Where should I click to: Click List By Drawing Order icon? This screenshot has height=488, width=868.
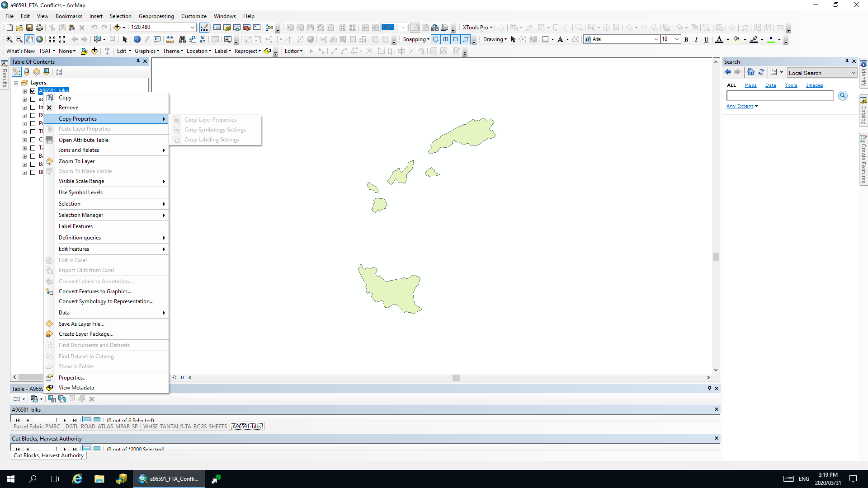[x=17, y=72]
